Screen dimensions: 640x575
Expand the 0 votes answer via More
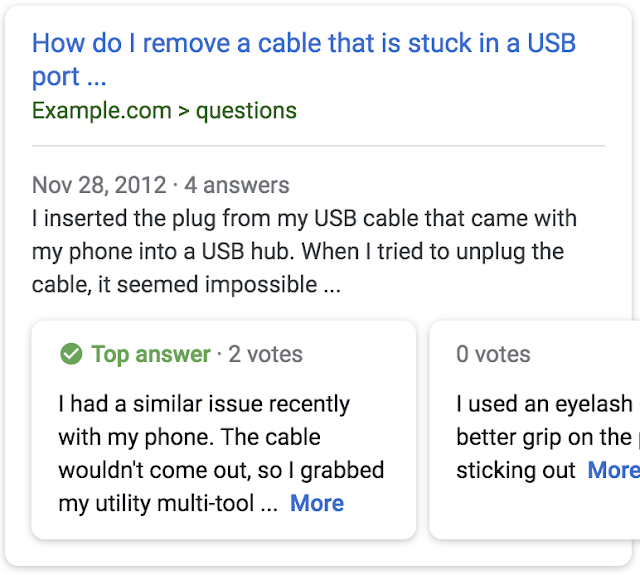click(613, 470)
